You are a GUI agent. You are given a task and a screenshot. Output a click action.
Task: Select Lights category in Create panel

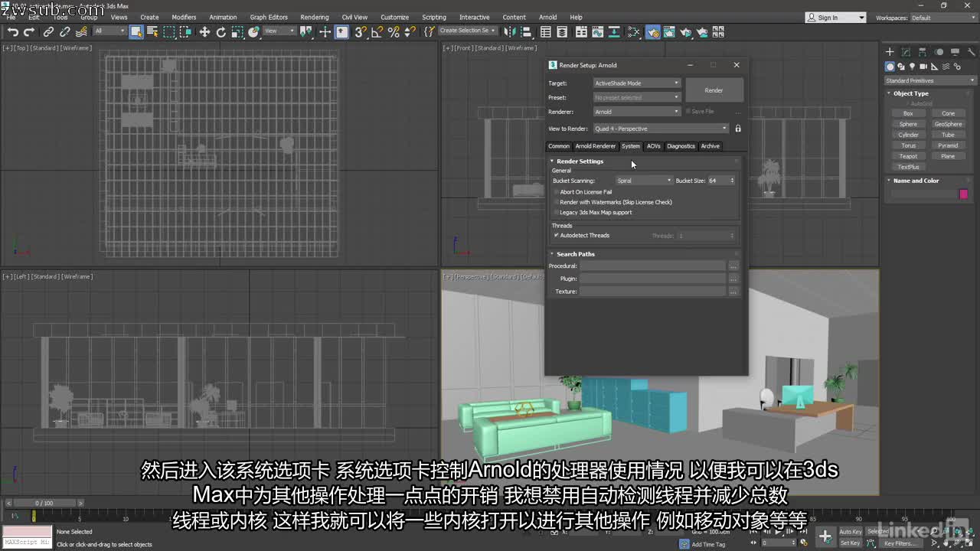pos(912,67)
